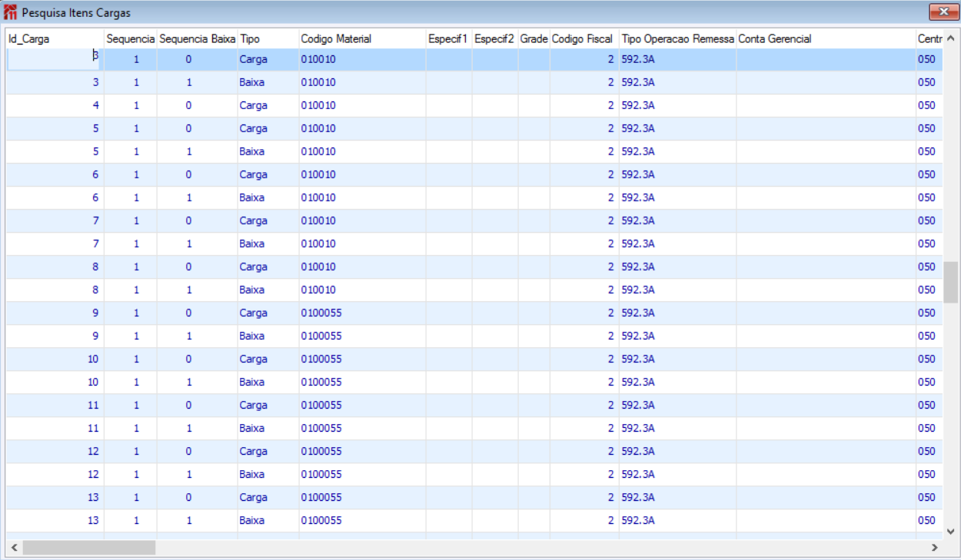Select the Carga cell in the Id_Carga 5 row
The width and height of the screenshot is (961, 560).
pos(268,128)
